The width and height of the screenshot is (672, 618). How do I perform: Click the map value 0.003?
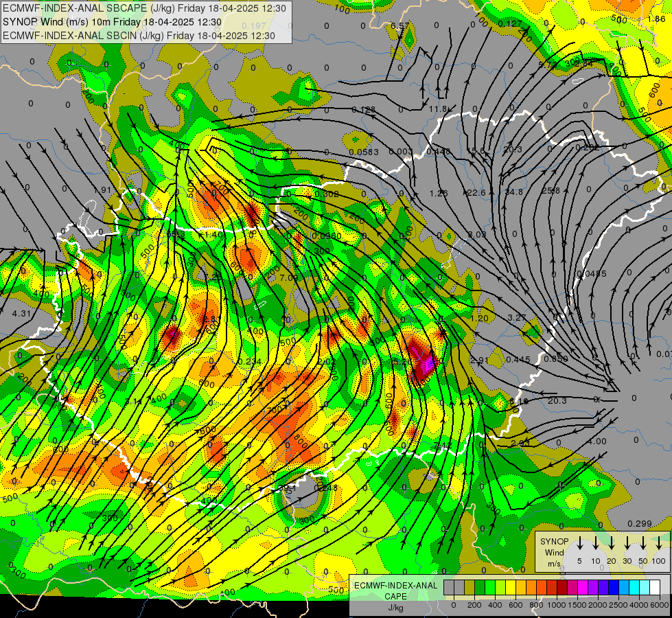(x=401, y=151)
